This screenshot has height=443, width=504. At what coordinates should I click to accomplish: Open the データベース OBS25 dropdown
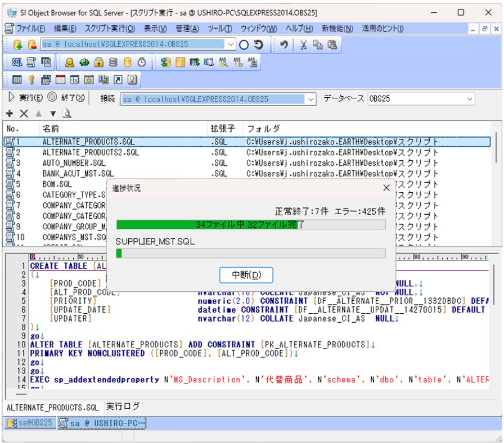tap(470, 99)
